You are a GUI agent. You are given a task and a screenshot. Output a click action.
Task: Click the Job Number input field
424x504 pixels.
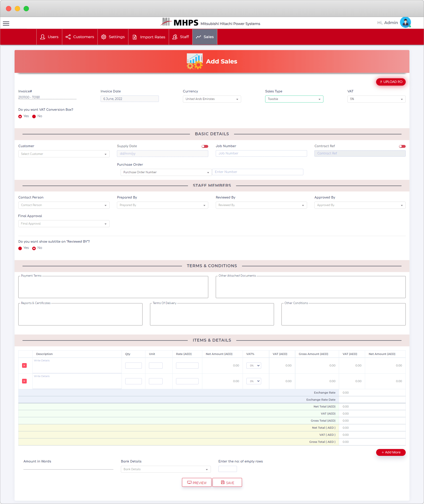point(261,153)
